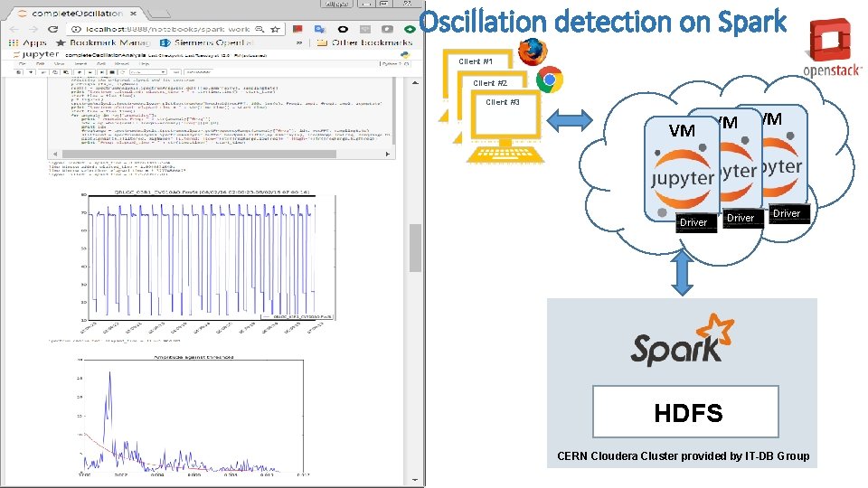Select the completeOscillation tab
The image size is (868, 488).
[75, 13]
